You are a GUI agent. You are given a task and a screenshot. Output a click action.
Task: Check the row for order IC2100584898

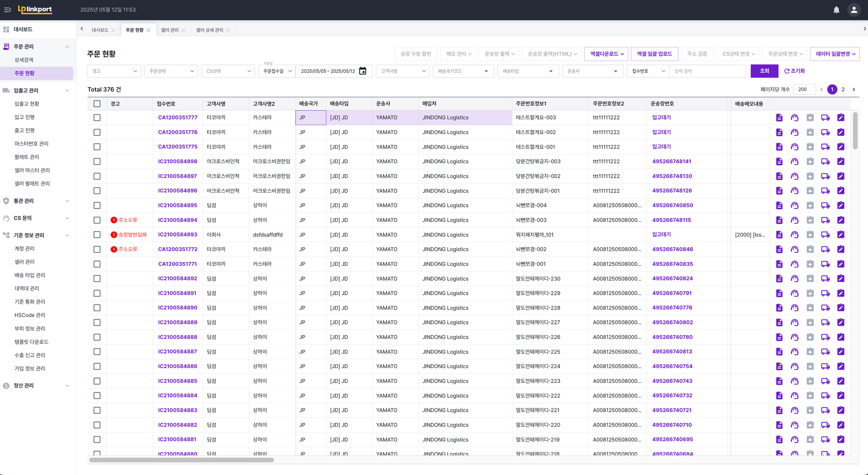[97, 162]
